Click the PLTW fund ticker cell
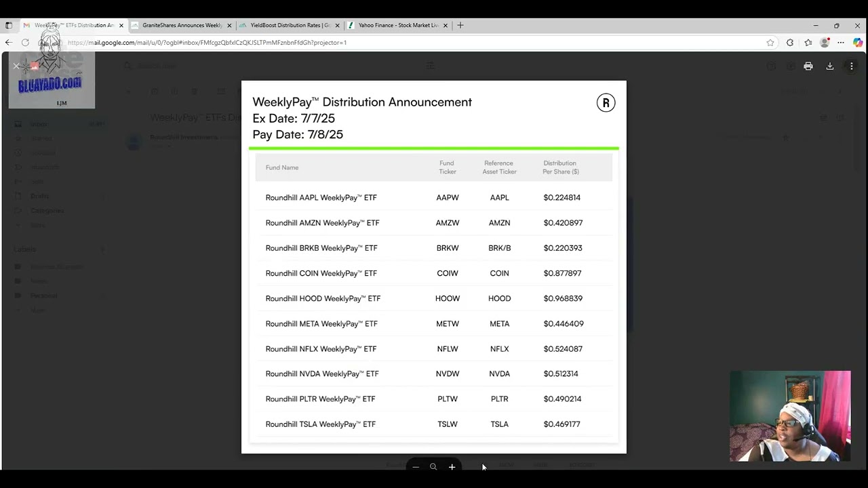Screen dimensions: 868x488 click(x=448, y=399)
